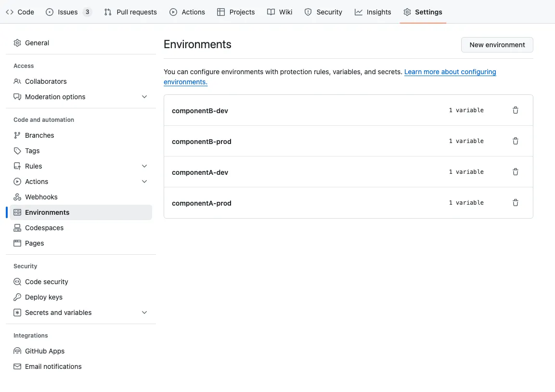Remove componentA-dev using its trash icon
Viewport: 555px width, 392px height.
515,172
